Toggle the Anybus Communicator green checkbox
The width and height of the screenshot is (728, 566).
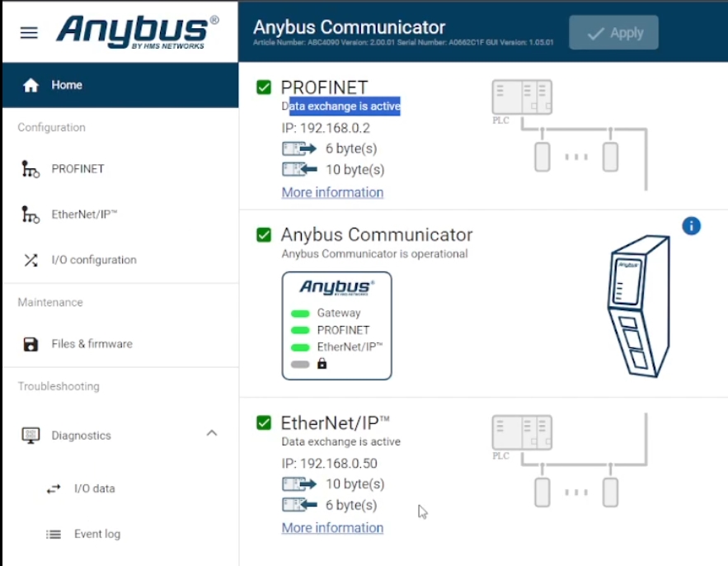(264, 235)
